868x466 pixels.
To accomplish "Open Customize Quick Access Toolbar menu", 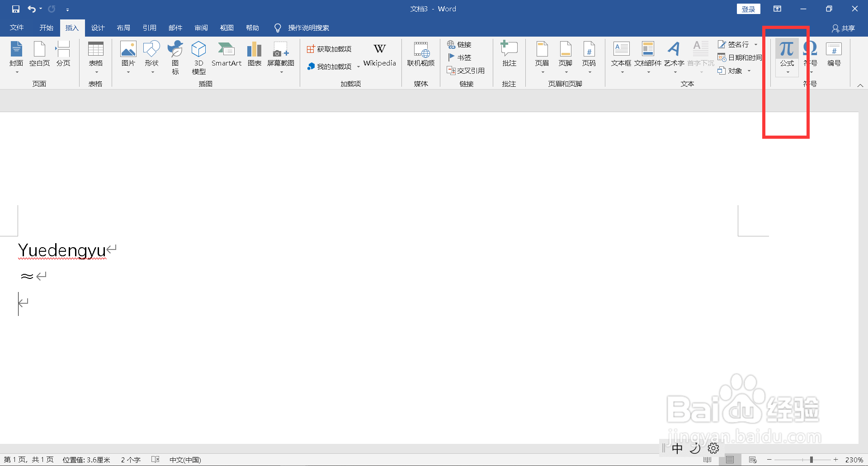I will point(67,9).
